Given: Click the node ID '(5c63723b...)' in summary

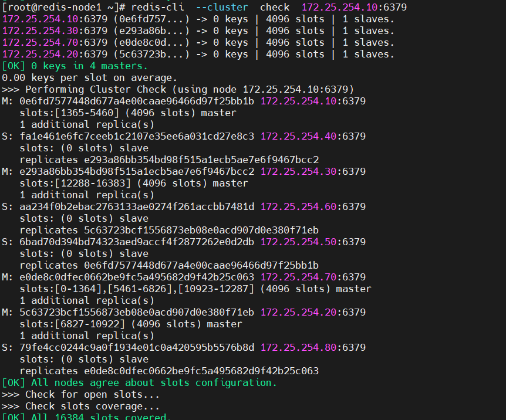Looking at the screenshot, I should (x=151, y=54).
